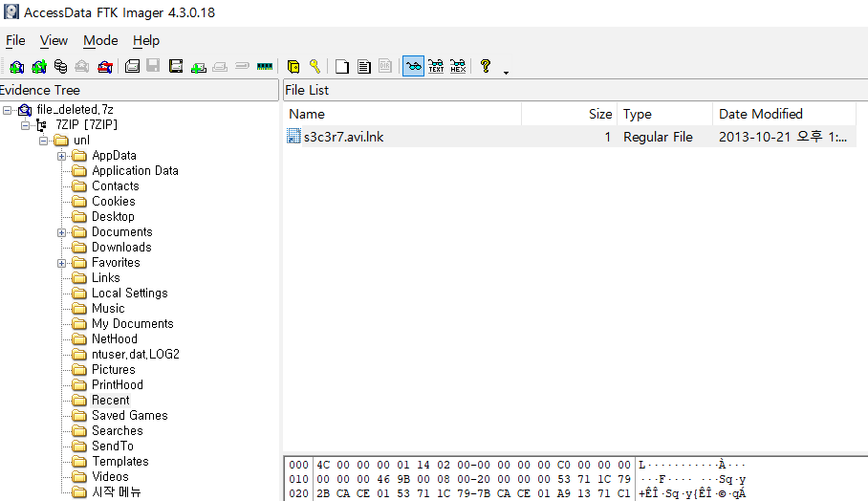Viewport: 868px width, 501px height.
Task: Select the Downloads folder
Action: [x=121, y=247]
